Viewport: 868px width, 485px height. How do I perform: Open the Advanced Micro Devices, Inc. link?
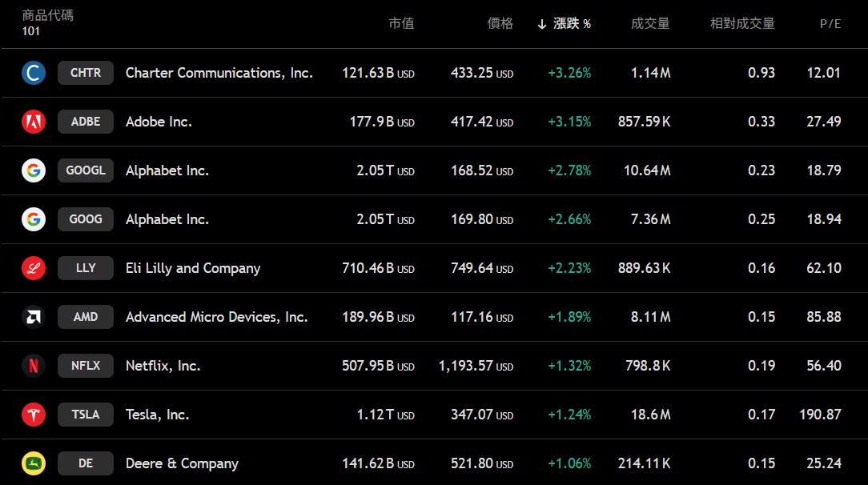216,317
